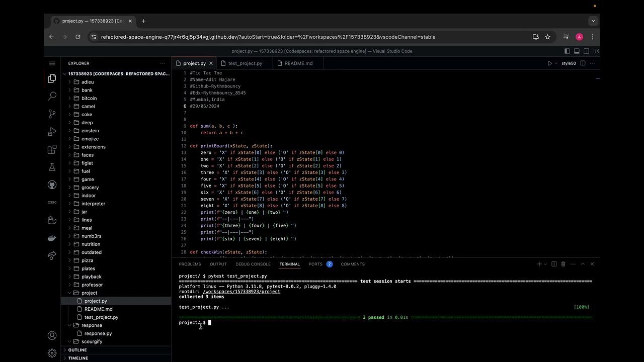Open the Search view in activity bar
Image resolution: width=644 pixels, height=362 pixels.
coord(52,96)
